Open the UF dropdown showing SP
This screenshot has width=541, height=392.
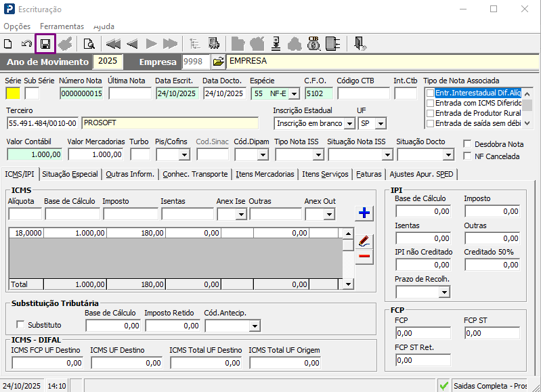pos(381,123)
